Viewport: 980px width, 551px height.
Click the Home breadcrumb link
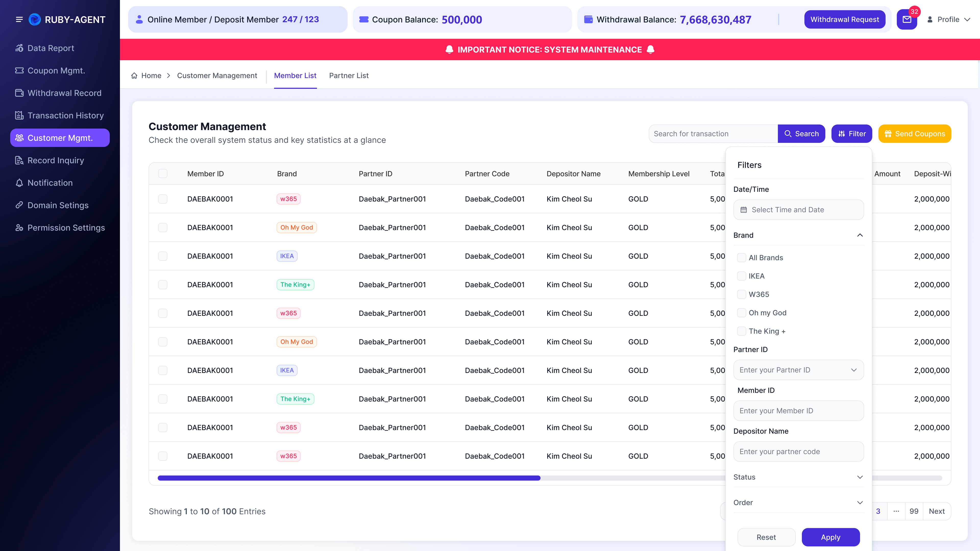151,76
